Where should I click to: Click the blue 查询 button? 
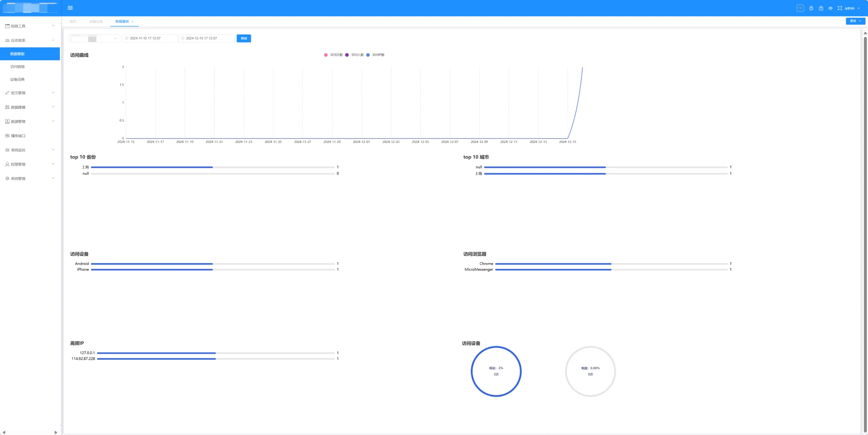click(244, 38)
